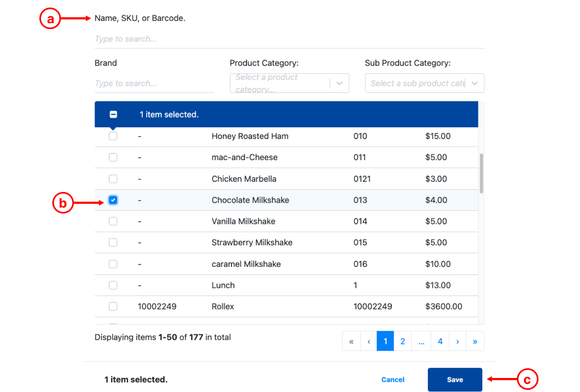Click the ellipsis pagination button
The height and width of the screenshot is (392, 580).
[x=421, y=341]
